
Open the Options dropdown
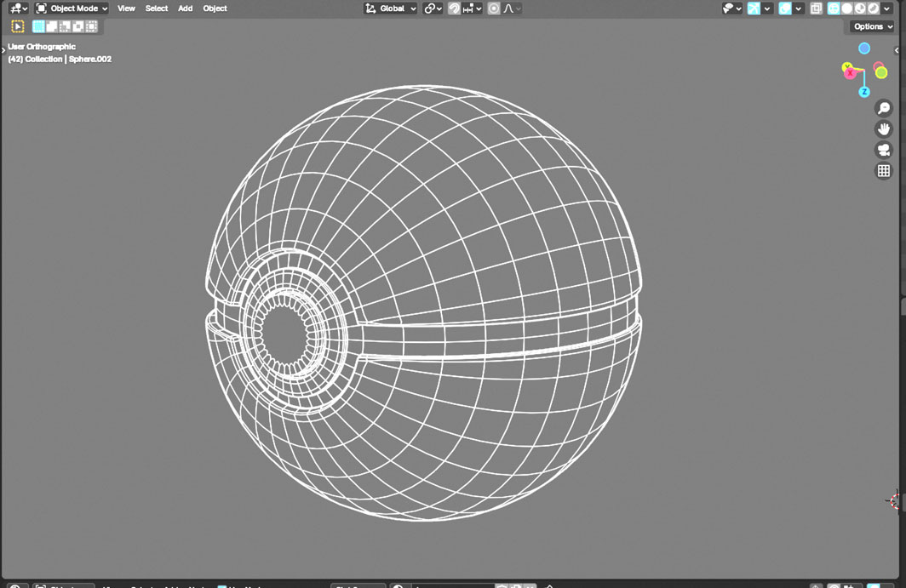pyautogui.click(x=873, y=26)
